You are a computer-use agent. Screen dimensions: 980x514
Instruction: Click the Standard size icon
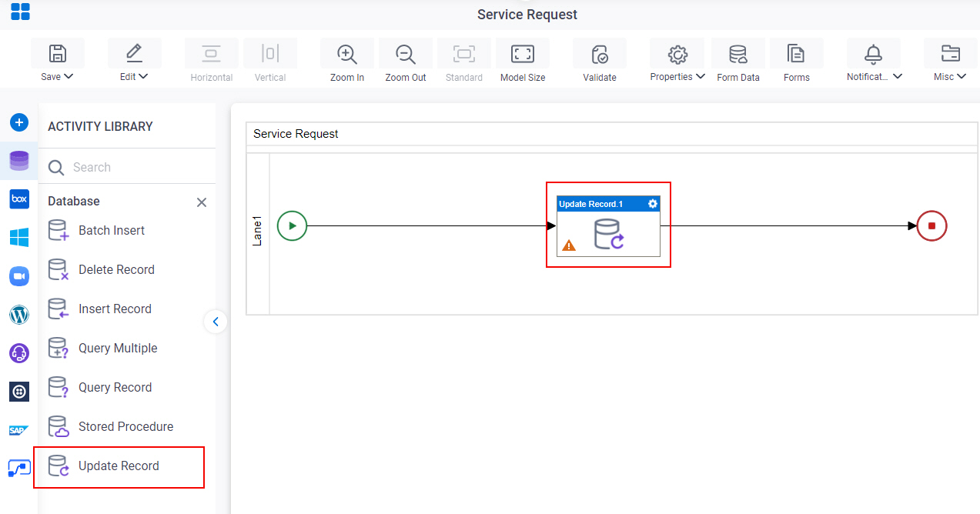(464, 53)
